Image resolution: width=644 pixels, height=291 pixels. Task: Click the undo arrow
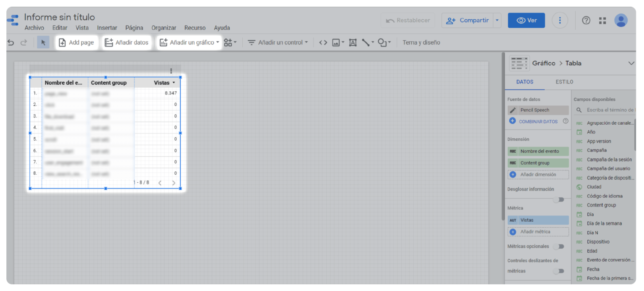coord(10,42)
